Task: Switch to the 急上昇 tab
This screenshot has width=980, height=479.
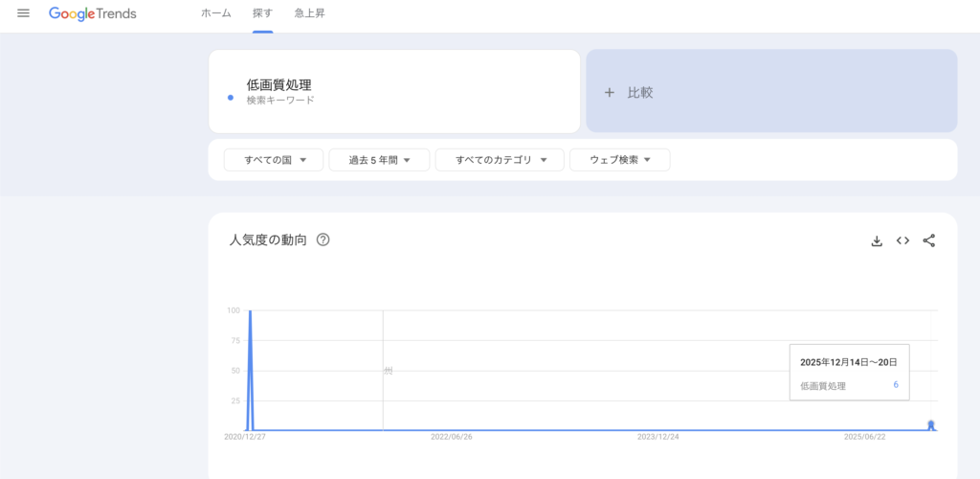Action: (x=309, y=13)
